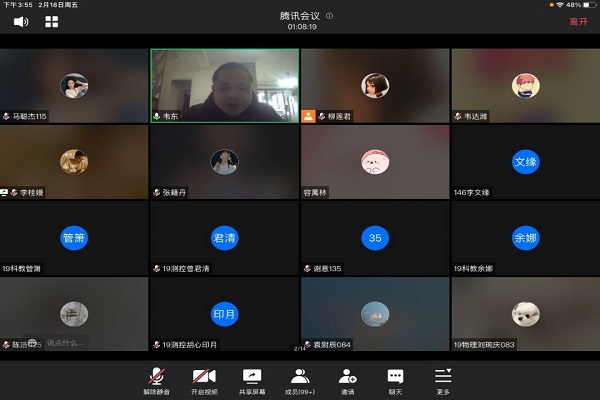Click the 文缘 blue avatar circle
Image resolution: width=600 pixels, height=400 pixels.
[525, 161]
